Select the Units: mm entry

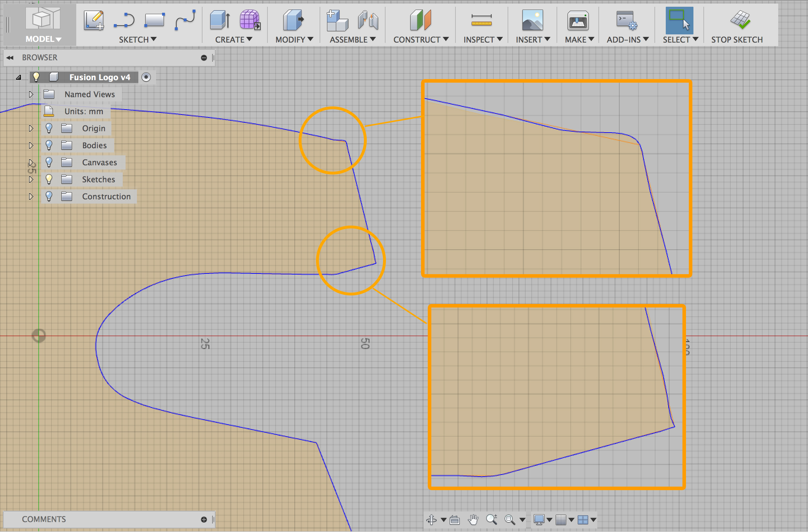84,111
